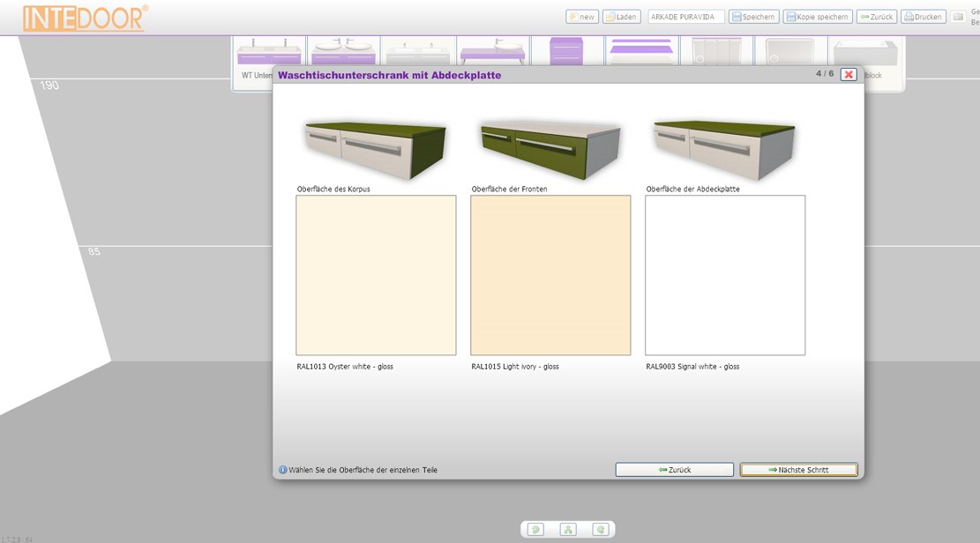Proceed with the Nächste Schritt button
The height and width of the screenshot is (543, 980).
(798, 470)
